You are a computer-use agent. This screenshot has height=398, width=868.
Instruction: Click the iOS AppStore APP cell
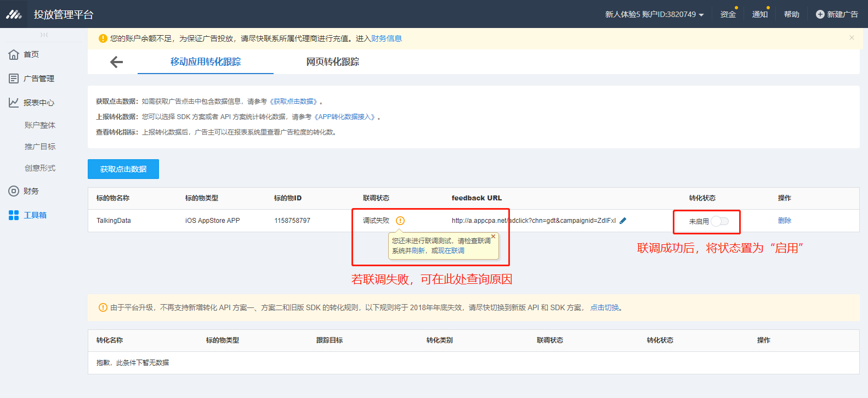coord(213,221)
